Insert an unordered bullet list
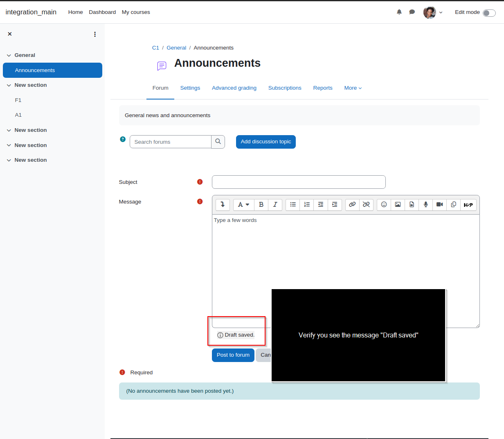Screen dimensions: 504x439 [293, 204]
